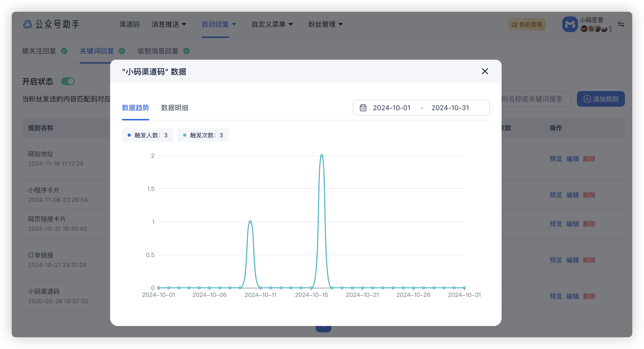644x349 pixels.
Task: Click the x-axis label 2024-10-11
Action: coord(260,295)
